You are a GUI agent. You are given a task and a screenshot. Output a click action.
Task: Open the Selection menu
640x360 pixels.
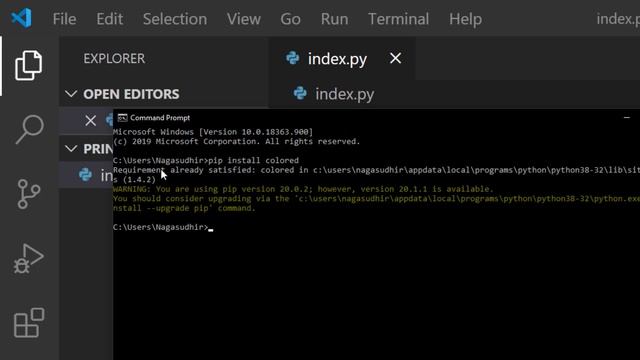click(x=175, y=19)
